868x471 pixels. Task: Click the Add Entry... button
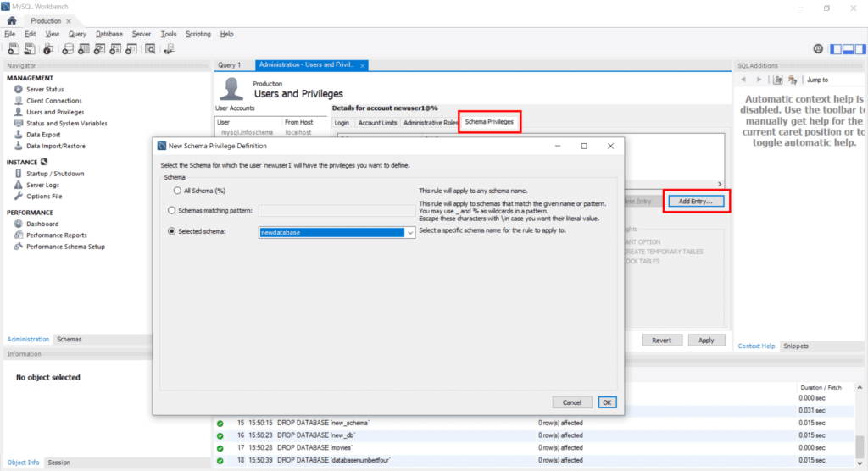[x=696, y=202]
